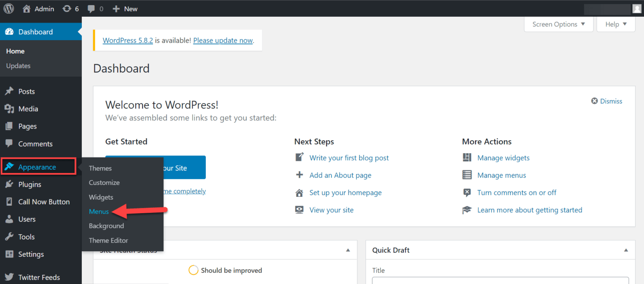This screenshot has height=284, width=644.
Task: Select Widgets in Appearance submenu
Action: coord(101,197)
